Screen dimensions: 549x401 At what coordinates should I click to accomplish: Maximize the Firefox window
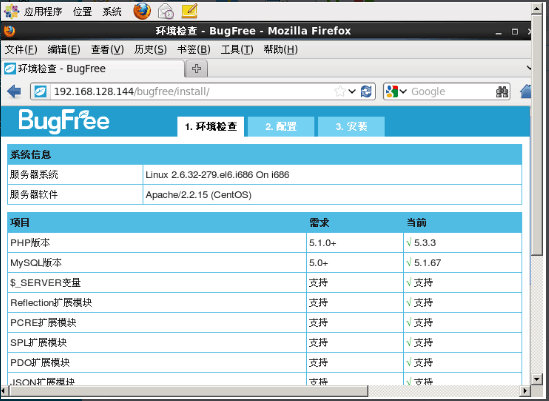pyautogui.click(x=515, y=32)
